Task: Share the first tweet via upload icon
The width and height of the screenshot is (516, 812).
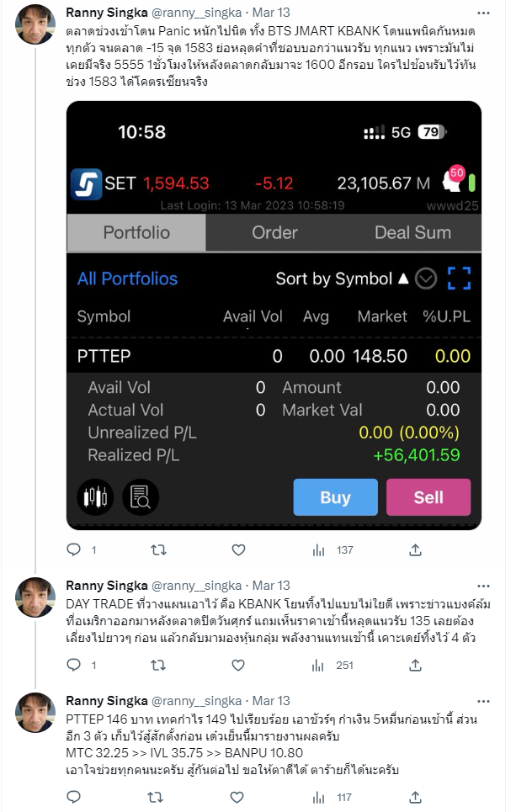Action: coord(415,549)
